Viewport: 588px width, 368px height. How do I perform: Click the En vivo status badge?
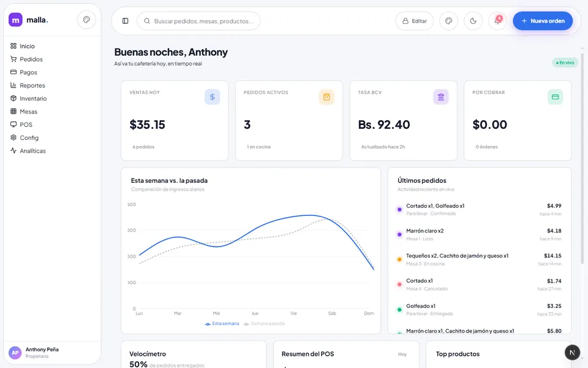tap(565, 63)
